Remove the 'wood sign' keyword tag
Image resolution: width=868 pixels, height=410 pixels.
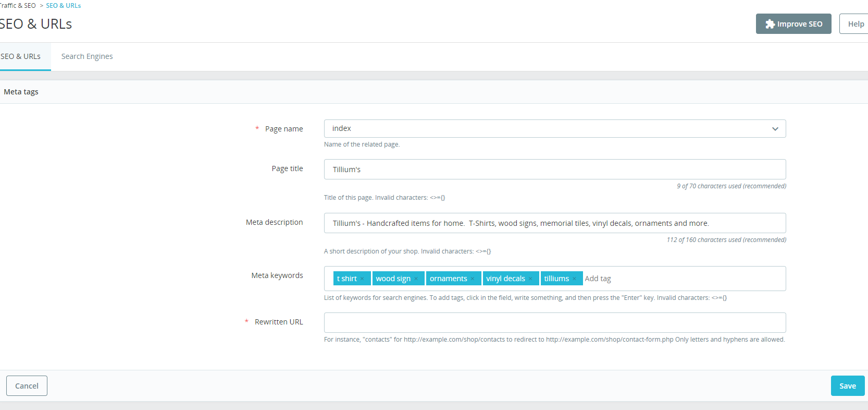(x=416, y=279)
